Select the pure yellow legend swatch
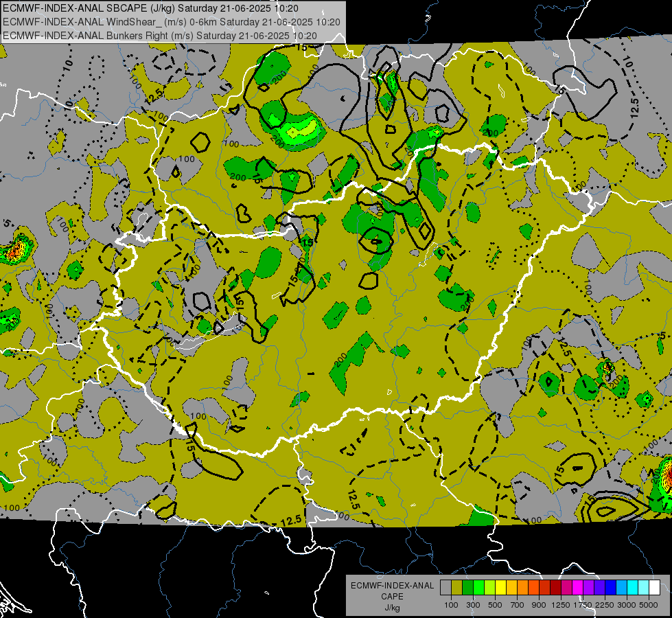 (500, 588)
